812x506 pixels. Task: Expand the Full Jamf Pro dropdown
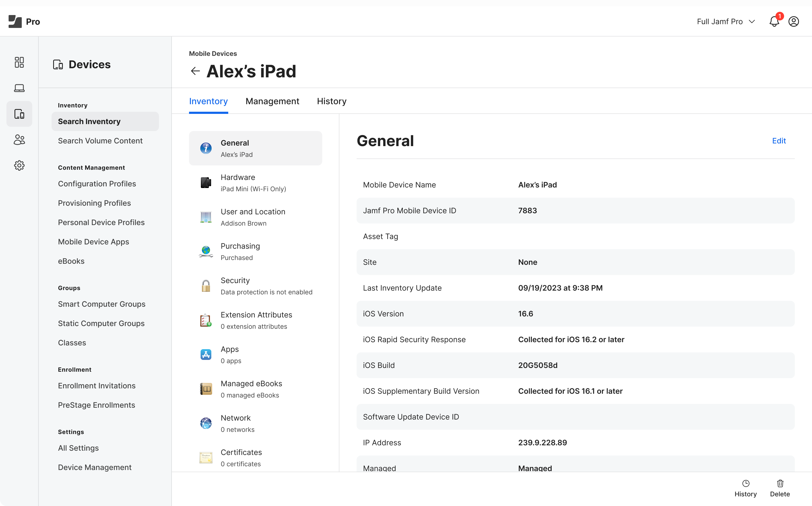tap(726, 21)
